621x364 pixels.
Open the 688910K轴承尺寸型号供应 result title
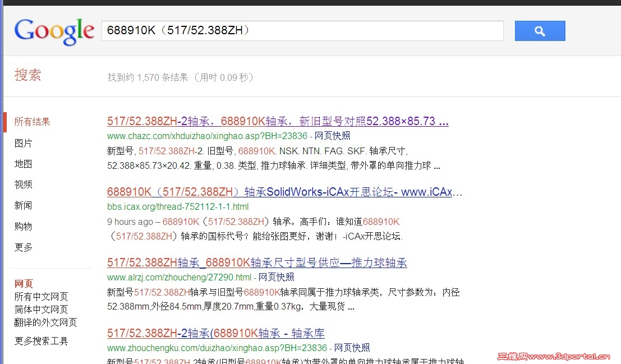click(x=257, y=262)
